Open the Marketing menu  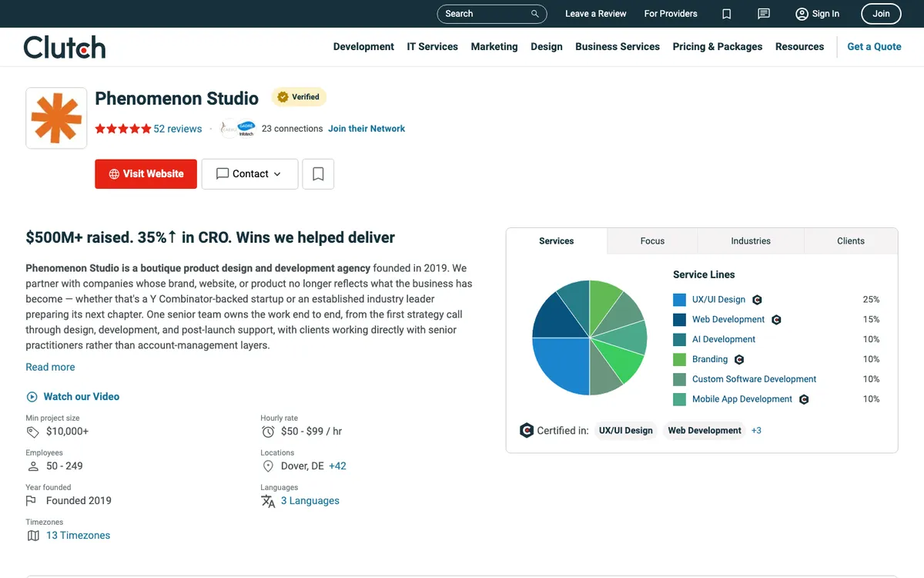coord(494,47)
